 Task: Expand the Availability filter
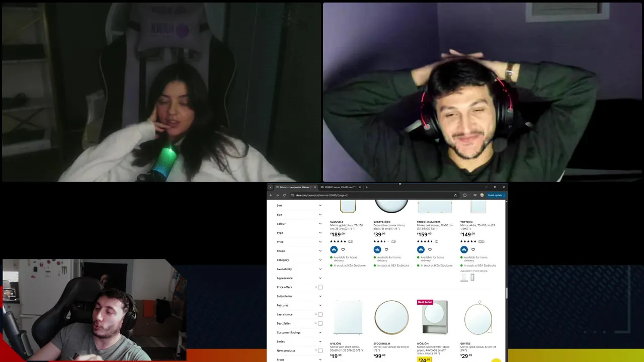click(299, 269)
